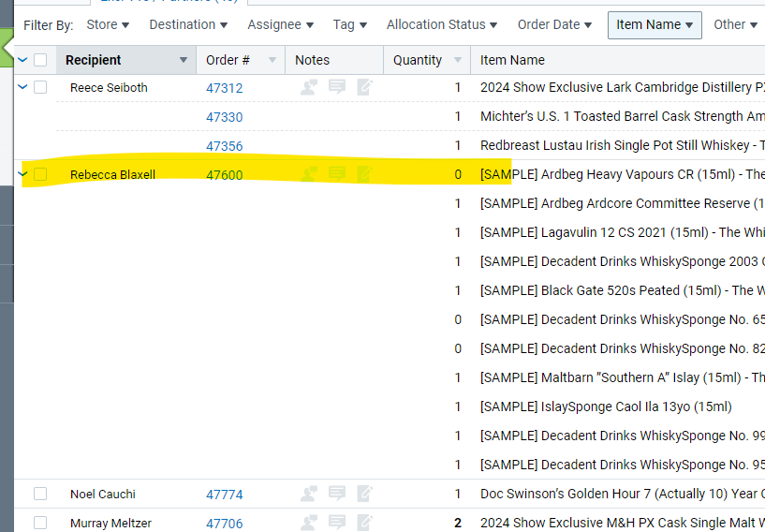
Task: Collapse Rebecca Blaxell's order row chevron
Action: 22,174
